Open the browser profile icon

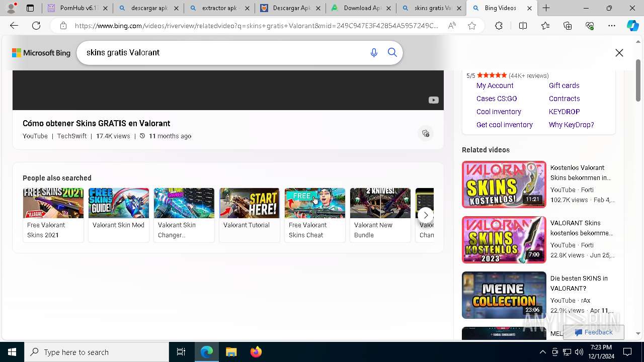[11, 8]
